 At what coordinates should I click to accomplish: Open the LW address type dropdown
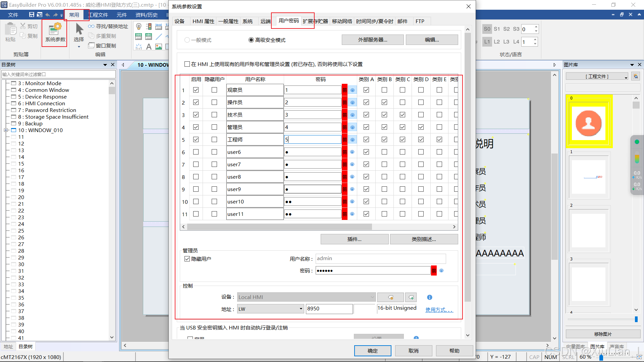pyautogui.click(x=301, y=309)
